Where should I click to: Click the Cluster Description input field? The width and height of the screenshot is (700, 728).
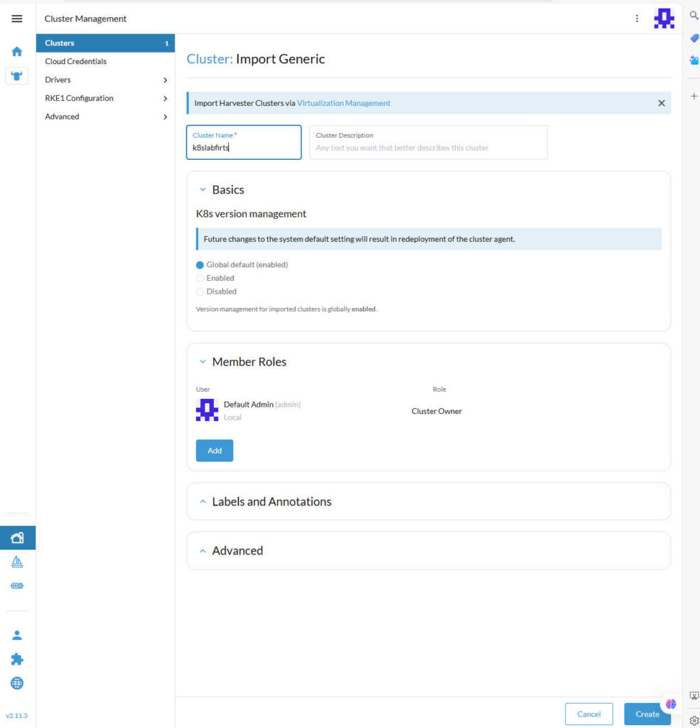(428, 148)
